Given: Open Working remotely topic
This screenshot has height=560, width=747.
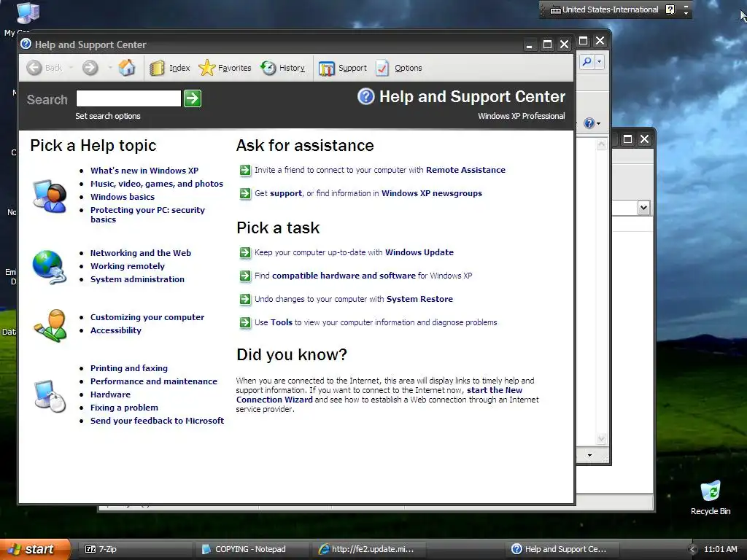Looking at the screenshot, I should (x=128, y=266).
